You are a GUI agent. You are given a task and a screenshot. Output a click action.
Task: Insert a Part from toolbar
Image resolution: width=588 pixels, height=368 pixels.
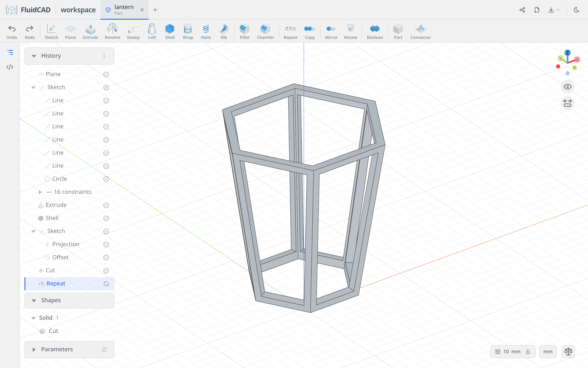click(398, 32)
